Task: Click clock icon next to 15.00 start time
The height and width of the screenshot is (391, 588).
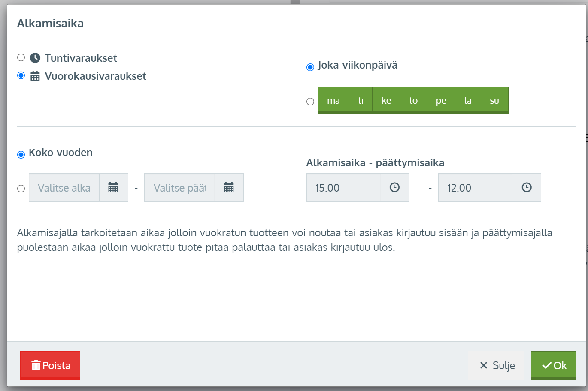Action: point(394,187)
